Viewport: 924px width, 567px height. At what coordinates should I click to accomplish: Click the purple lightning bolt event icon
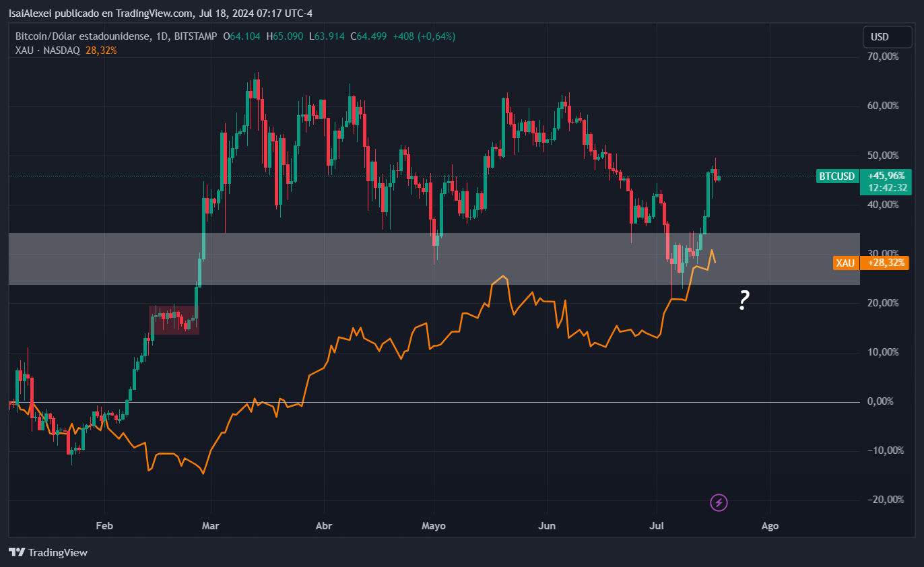tap(719, 502)
